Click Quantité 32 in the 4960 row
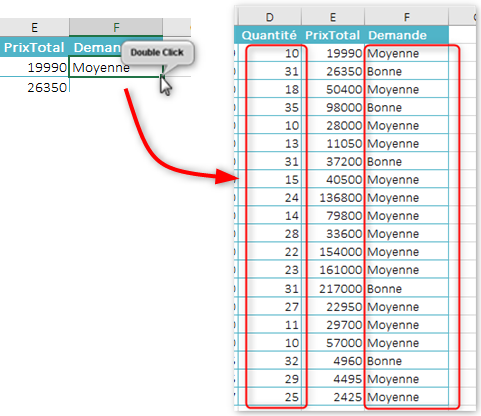 [270, 360]
